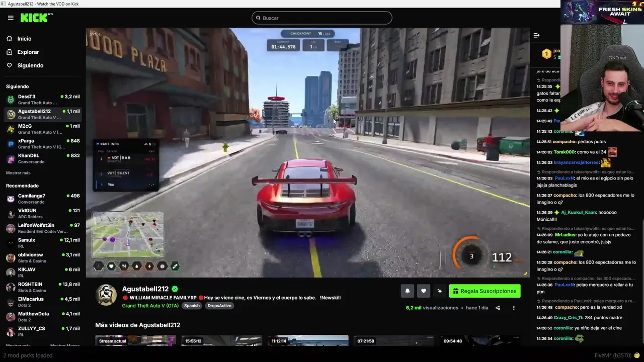Viewport: 644px width, 362px height.
Task: Open the VidGUN recommended channel
Action: 43,213
